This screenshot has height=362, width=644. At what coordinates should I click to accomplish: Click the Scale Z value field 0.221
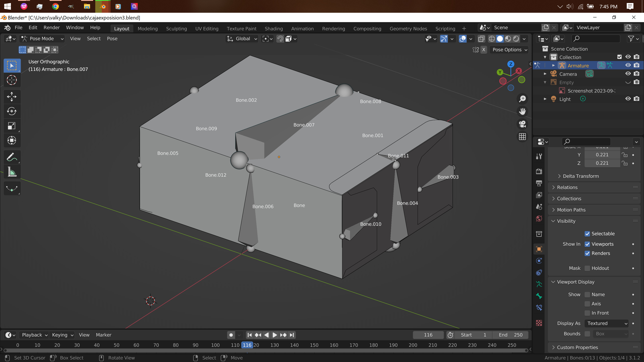[602, 163]
